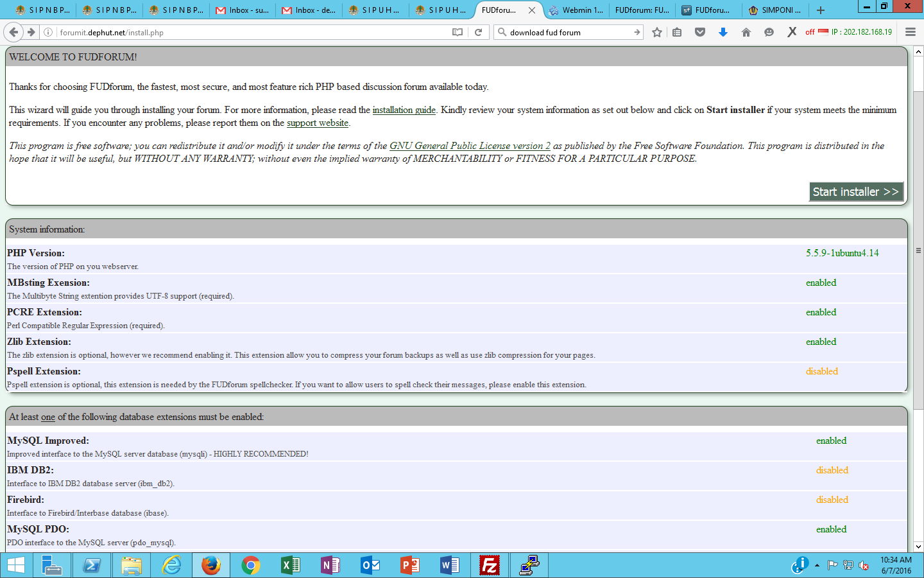Click the underlined word 'one' in database heading
The image size is (924, 578).
pyautogui.click(x=48, y=417)
